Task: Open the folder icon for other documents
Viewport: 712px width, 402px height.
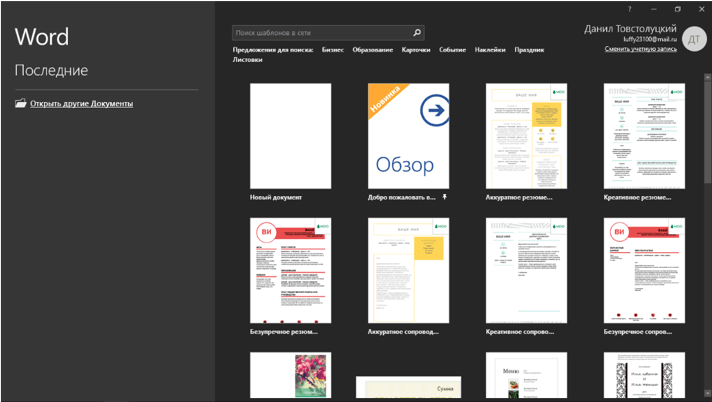Action: pyautogui.click(x=20, y=104)
